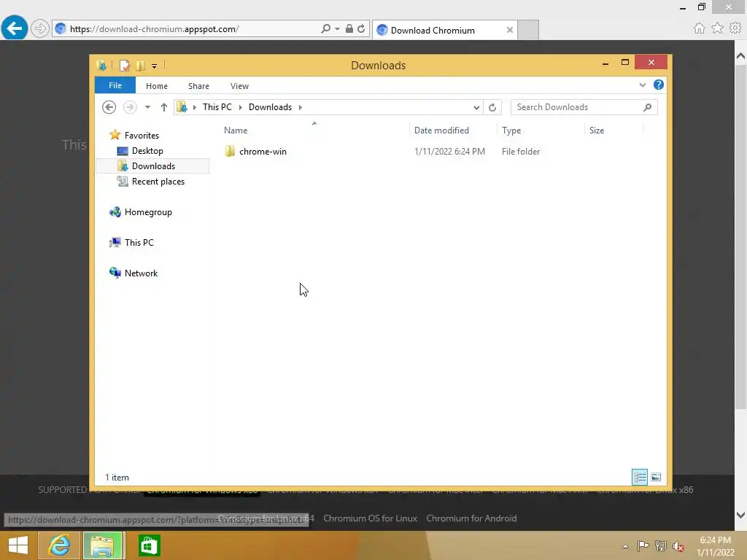The width and height of the screenshot is (747, 560).
Task: Go back in Internet Explorer
Action: click(x=15, y=28)
